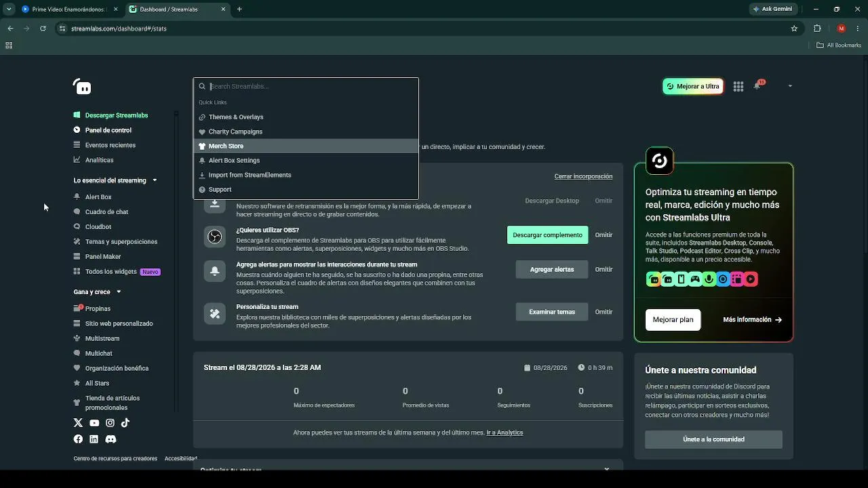Click the Descargar complemento button
The height and width of the screenshot is (488, 868).
pyautogui.click(x=547, y=235)
